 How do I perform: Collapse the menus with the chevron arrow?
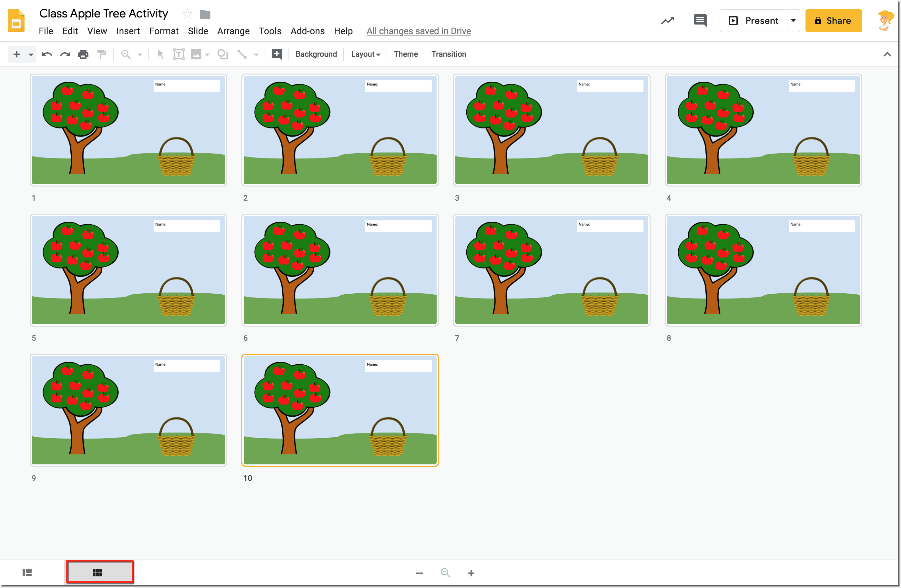point(887,54)
